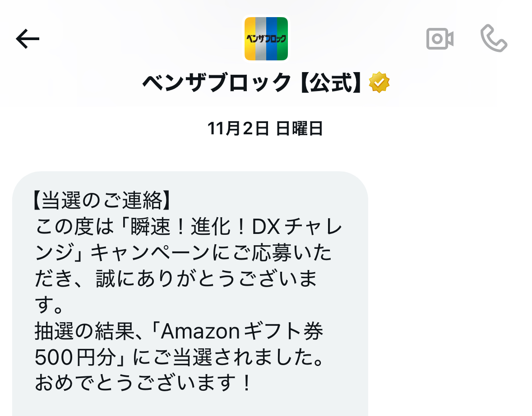Open the ベンザブロック profile avatar

coord(266,39)
